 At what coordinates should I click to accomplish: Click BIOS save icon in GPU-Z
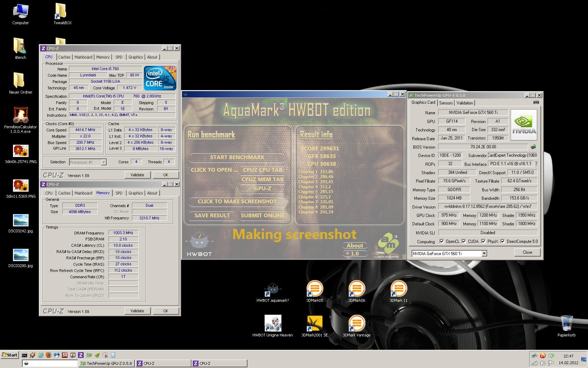pyautogui.click(x=533, y=147)
